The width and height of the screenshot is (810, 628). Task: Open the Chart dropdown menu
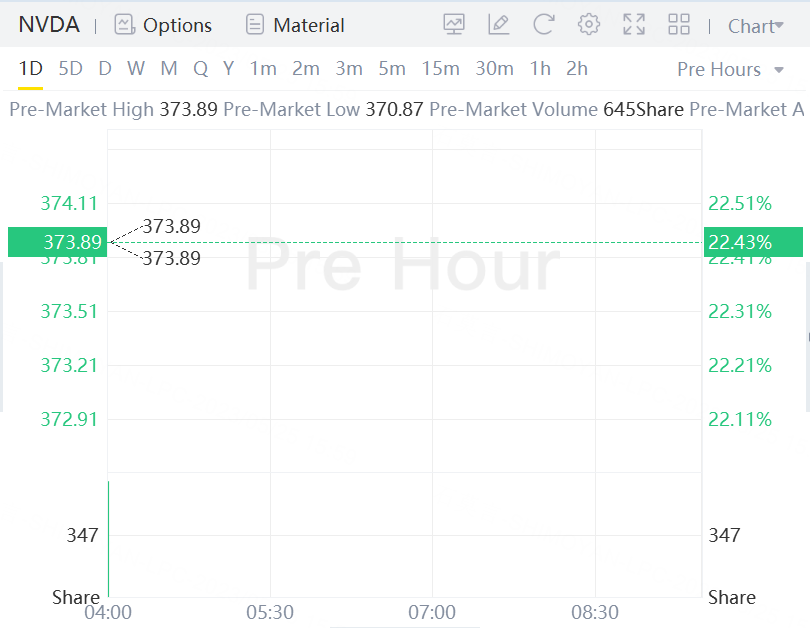pyautogui.click(x=755, y=26)
